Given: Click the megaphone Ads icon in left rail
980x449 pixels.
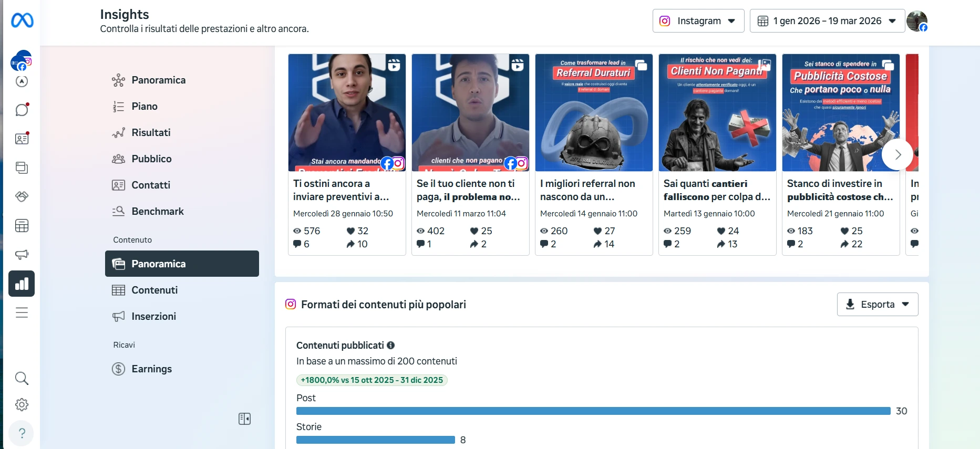Looking at the screenshot, I should [x=22, y=255].
